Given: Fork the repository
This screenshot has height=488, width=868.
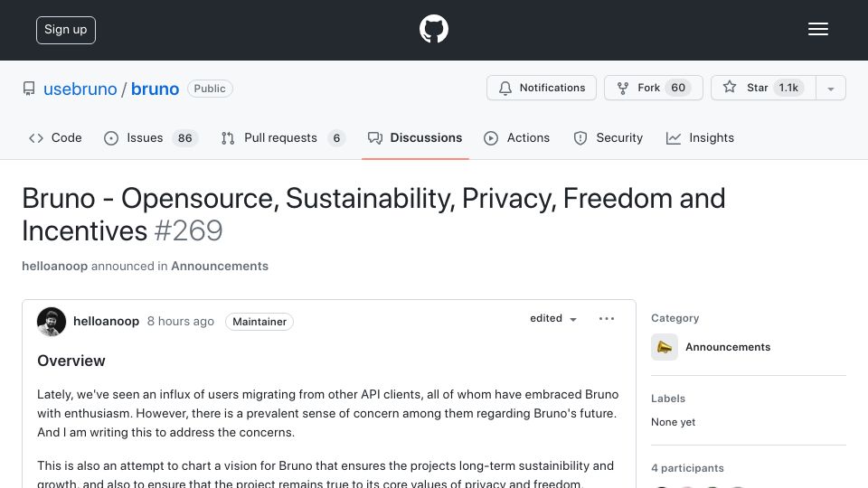Looking at the screenshot, I should tap(653, 88).
